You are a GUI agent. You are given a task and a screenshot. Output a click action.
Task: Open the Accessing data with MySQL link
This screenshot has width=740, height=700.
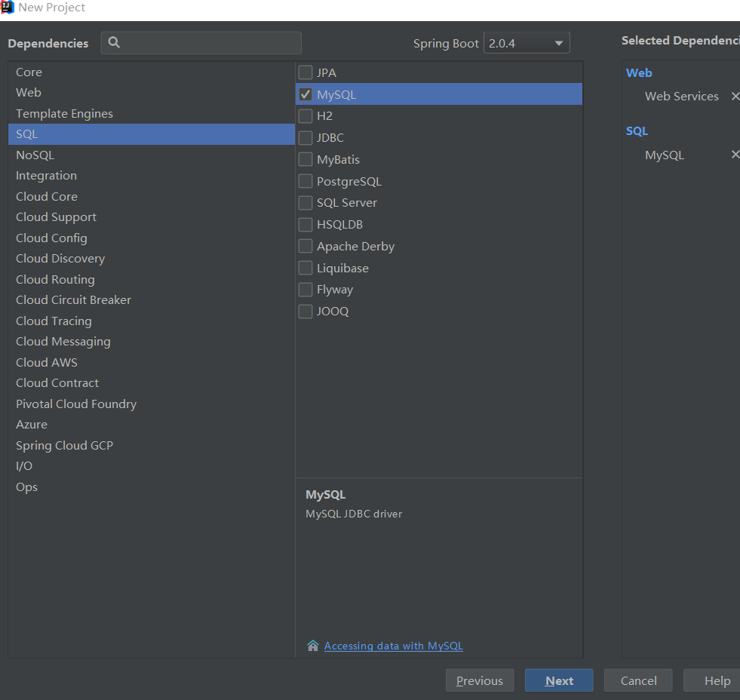(393, 646)
